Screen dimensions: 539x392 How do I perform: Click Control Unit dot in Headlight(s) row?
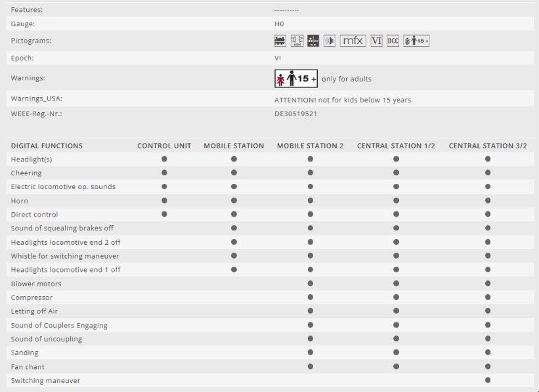(x=164, y=159)
